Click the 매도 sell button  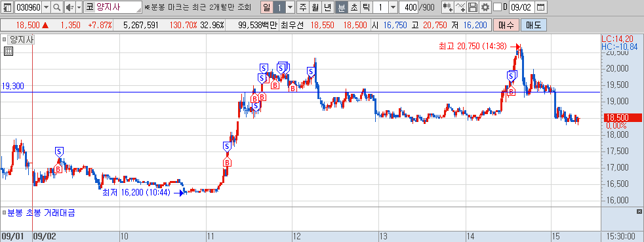534,25
